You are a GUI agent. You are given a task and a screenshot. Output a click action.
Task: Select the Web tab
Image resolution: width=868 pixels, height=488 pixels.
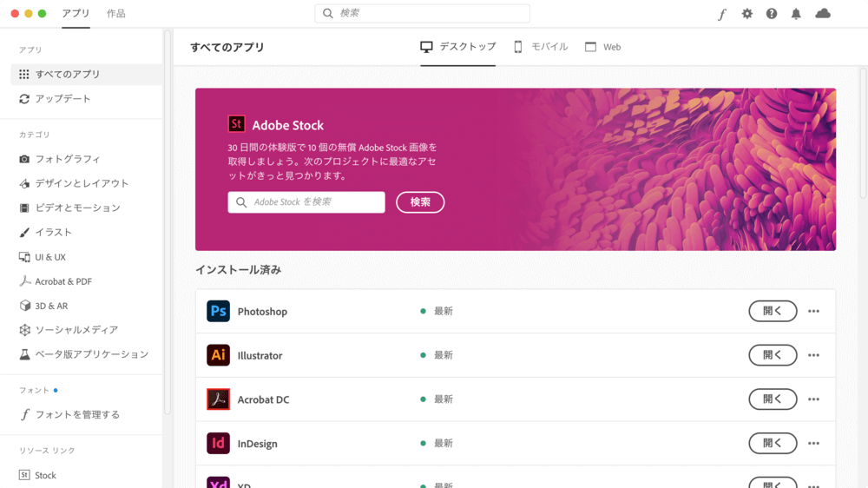603,47
